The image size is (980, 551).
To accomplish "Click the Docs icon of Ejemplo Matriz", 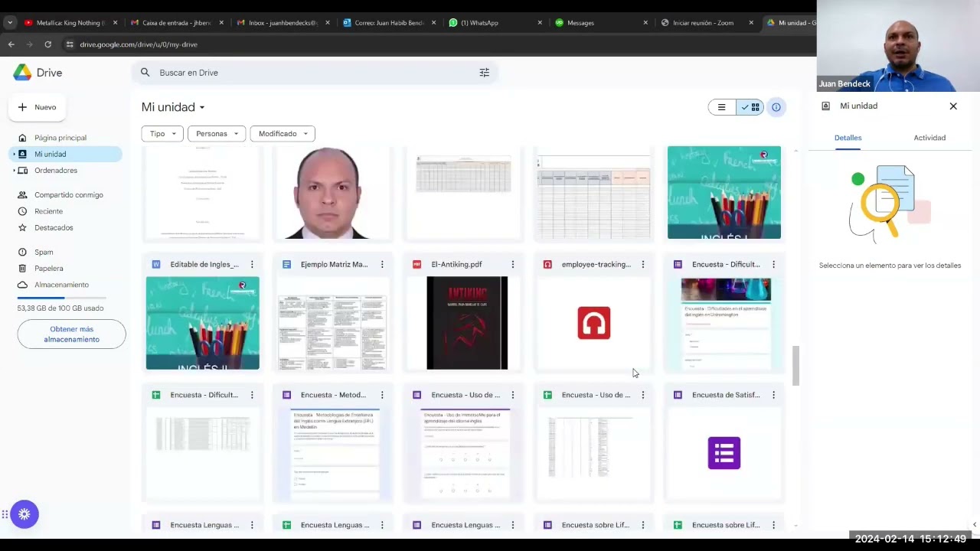I will (x=286, y=265).
